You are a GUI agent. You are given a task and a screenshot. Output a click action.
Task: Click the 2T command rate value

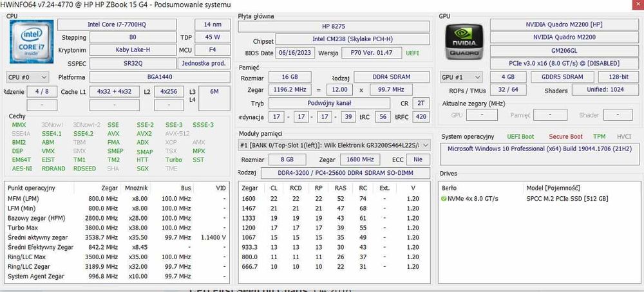coord(421,104)
